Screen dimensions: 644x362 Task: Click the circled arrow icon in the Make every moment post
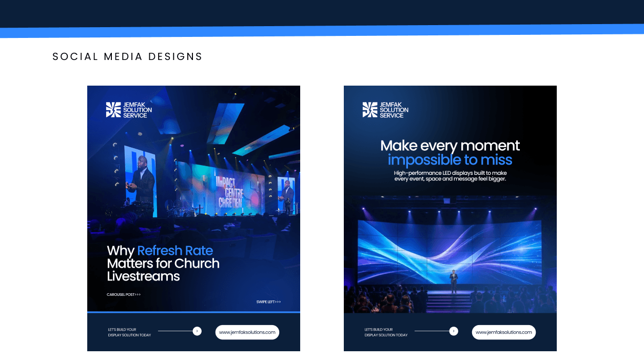tap(454, 331)
